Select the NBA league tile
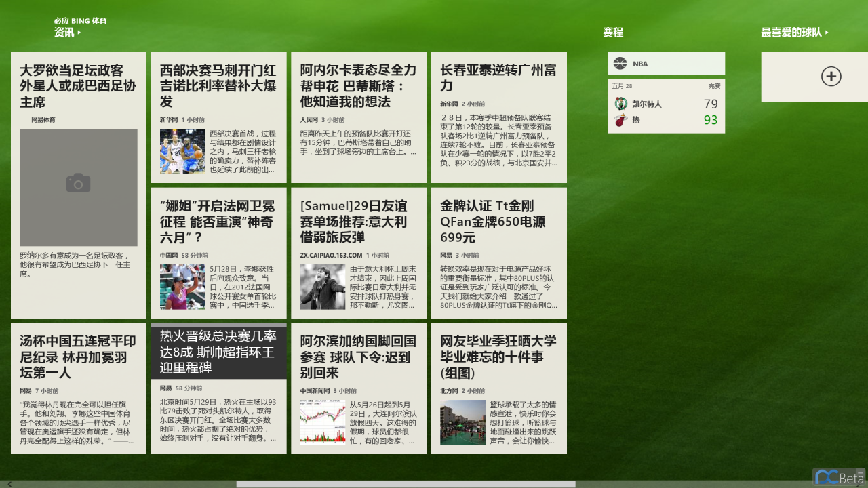This screenshot has height=488, width=868. pos(666,63)
